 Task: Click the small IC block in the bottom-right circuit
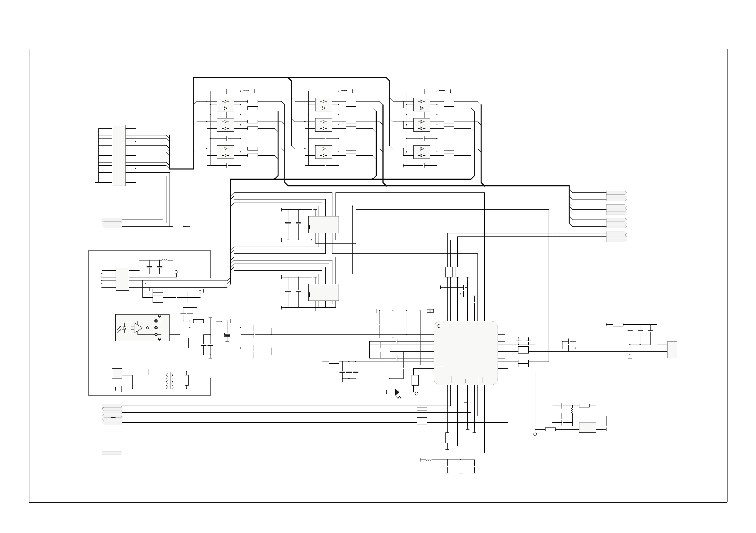tap(587, 427)
